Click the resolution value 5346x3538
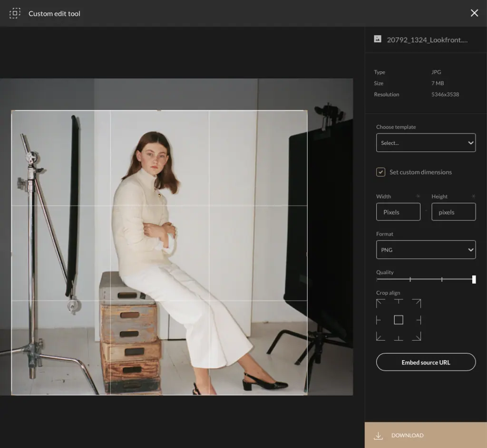Screen dimensions: 487x448 click(445, 95)
